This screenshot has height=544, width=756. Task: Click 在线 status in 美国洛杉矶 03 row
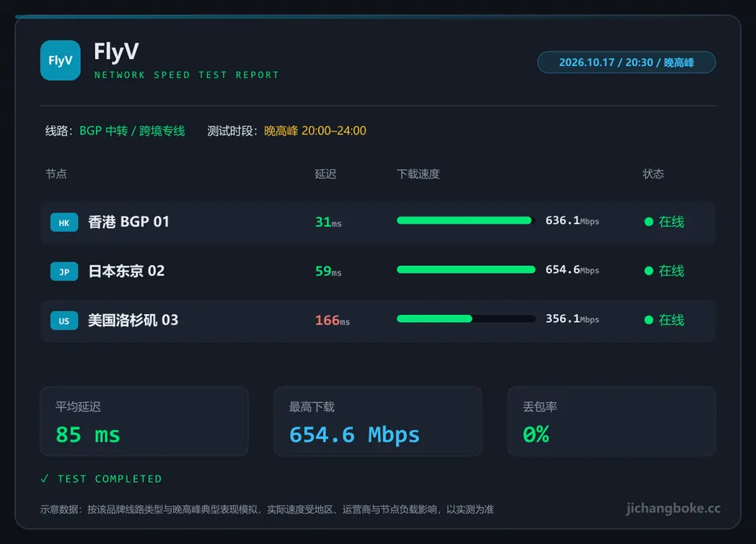(x=671, y=320)
